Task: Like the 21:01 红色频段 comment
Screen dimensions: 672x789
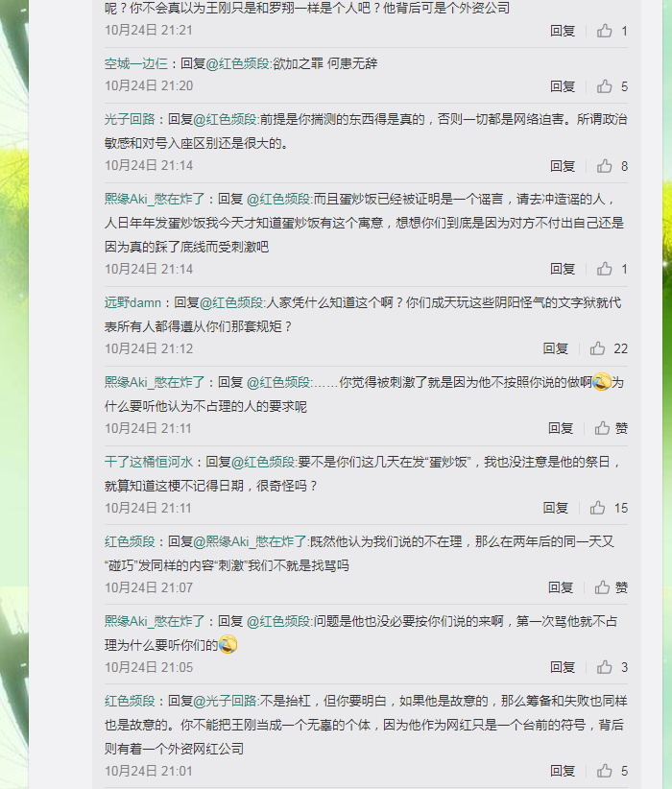Action: click(x=605, y=771)
